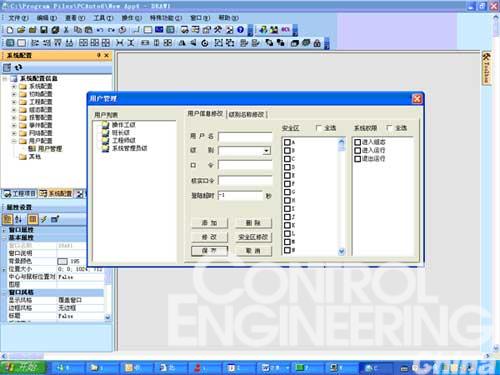Screen dimensions: 500x375
Task: Click the categorized view icon in 属性设置 panel
Action: (7, 219)
